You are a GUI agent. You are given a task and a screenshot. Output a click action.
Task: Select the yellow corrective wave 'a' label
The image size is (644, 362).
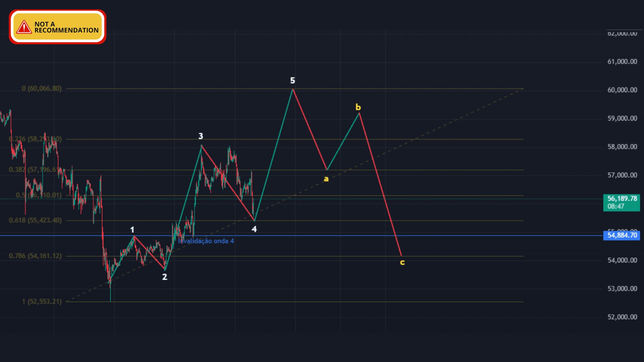(326, 179)
